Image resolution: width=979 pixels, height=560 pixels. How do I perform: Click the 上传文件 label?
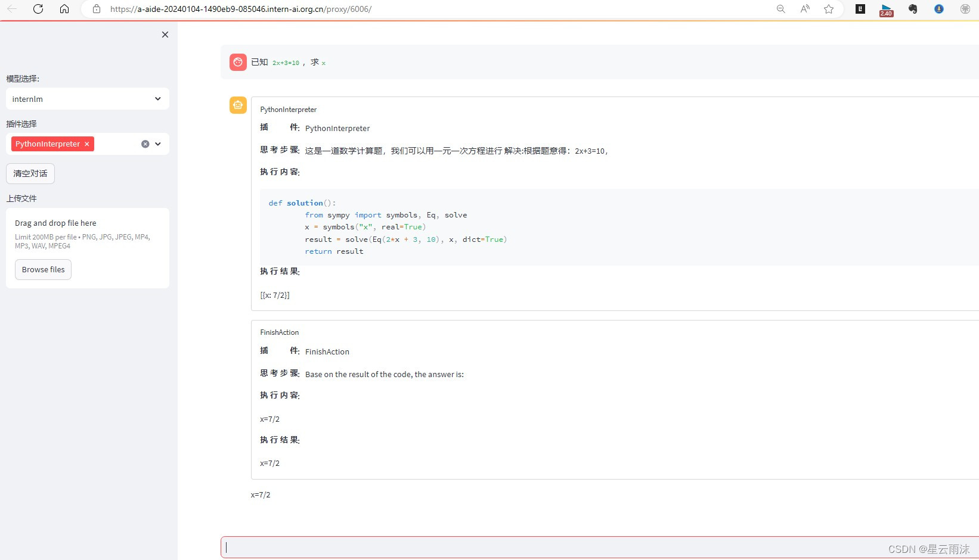(21, 198)
